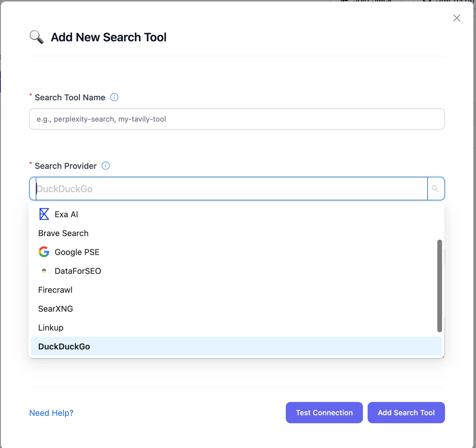The width and height of the screenshot is (476, 448).
Task: Choose Brave Search provider option
Action: point(236,233)
